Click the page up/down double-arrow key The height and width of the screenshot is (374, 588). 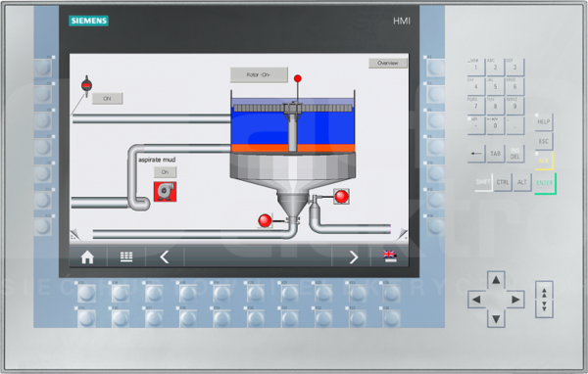(544, 300)
